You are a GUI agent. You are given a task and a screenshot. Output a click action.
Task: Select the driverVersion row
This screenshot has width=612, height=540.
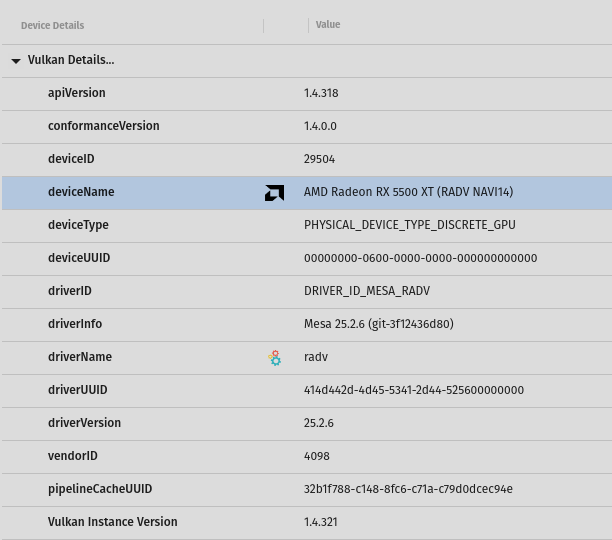84,423
